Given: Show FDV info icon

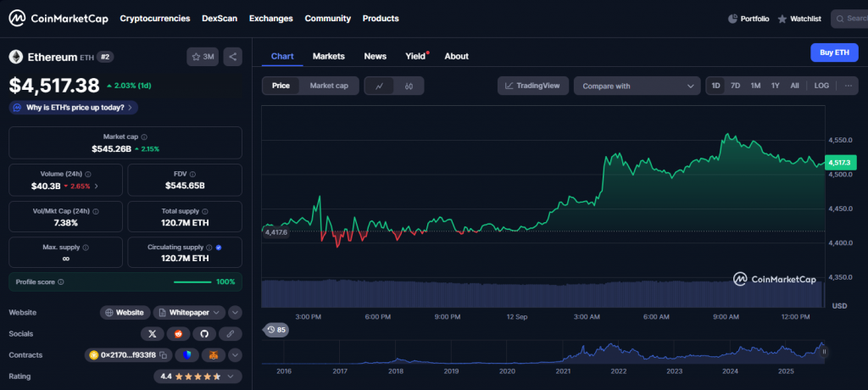Looking at the screenshot, I should click(x=192, y=174).
